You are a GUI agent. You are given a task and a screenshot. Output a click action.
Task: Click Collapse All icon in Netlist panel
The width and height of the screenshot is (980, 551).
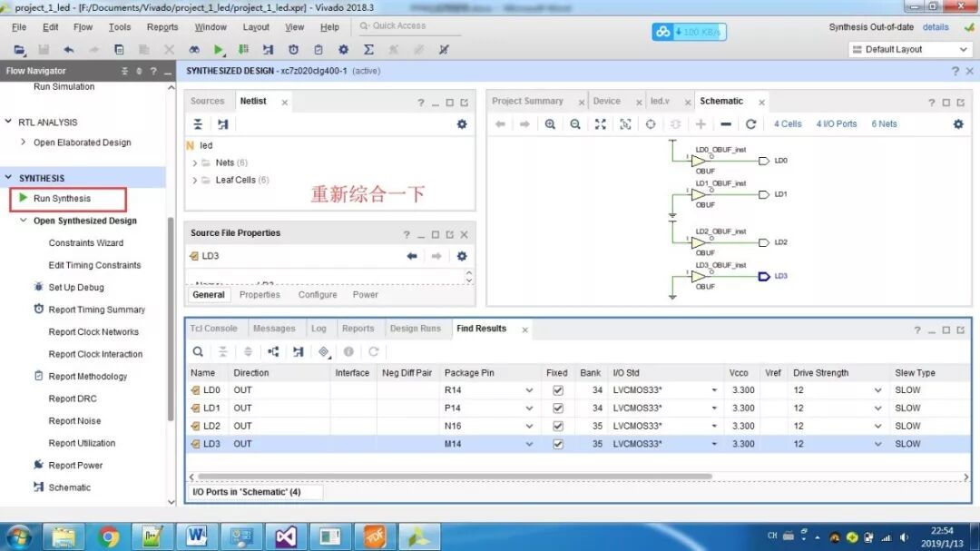[x=198, y=123]
